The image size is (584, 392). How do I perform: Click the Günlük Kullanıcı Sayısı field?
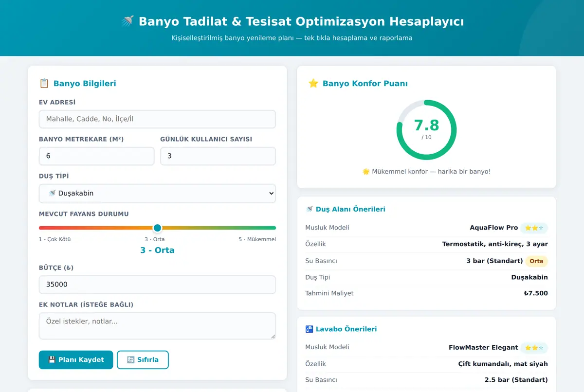pyautogui.click(x=218, y=156)
